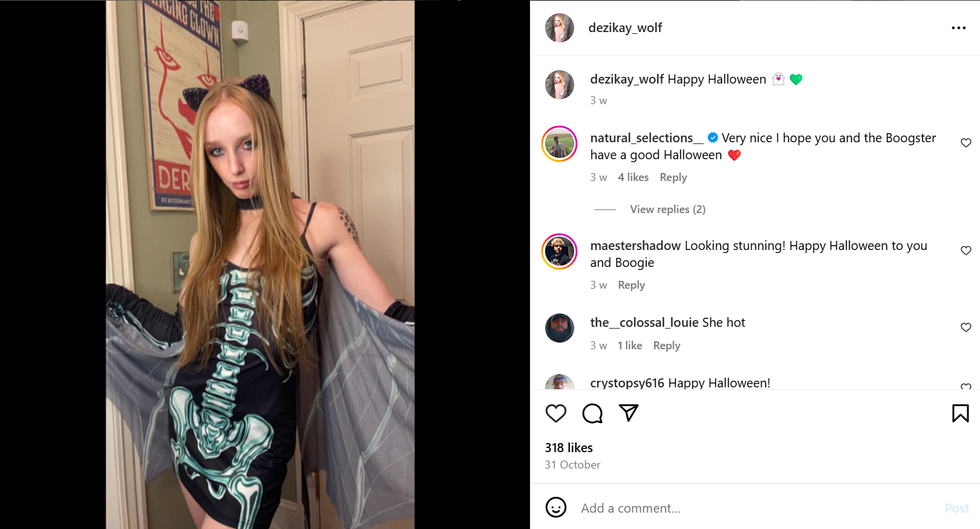Like the natural_selections__ comment
980x529 pixels.
point(965,143)
